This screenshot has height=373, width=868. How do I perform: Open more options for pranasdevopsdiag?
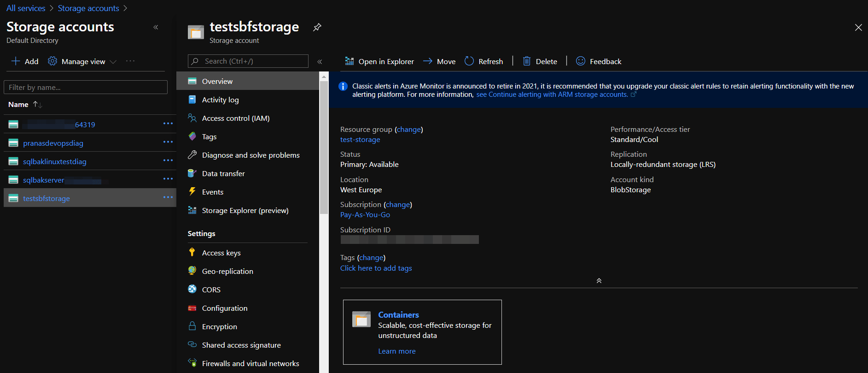(x=168, y=142)
